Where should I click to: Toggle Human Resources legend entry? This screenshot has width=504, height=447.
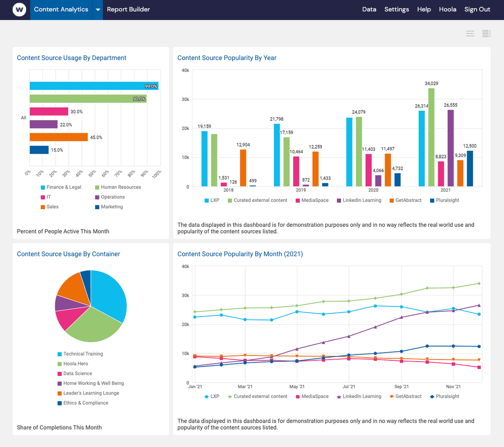118,187
